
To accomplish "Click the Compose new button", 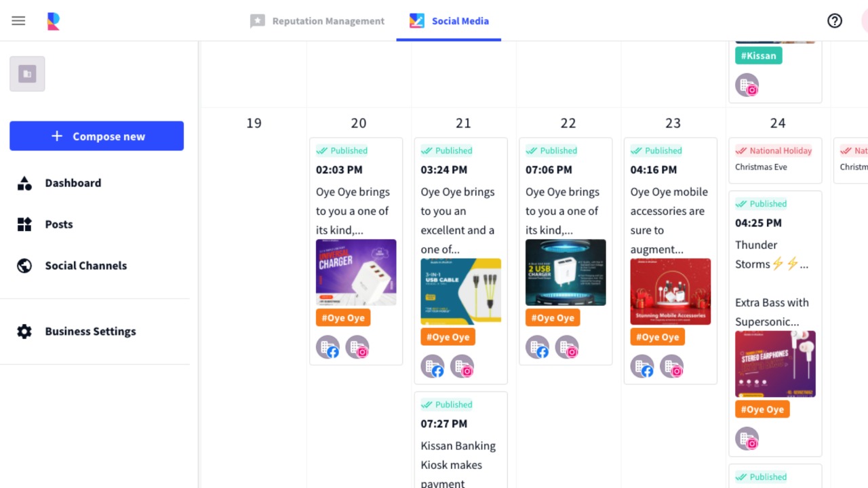I will click(96, 136).
